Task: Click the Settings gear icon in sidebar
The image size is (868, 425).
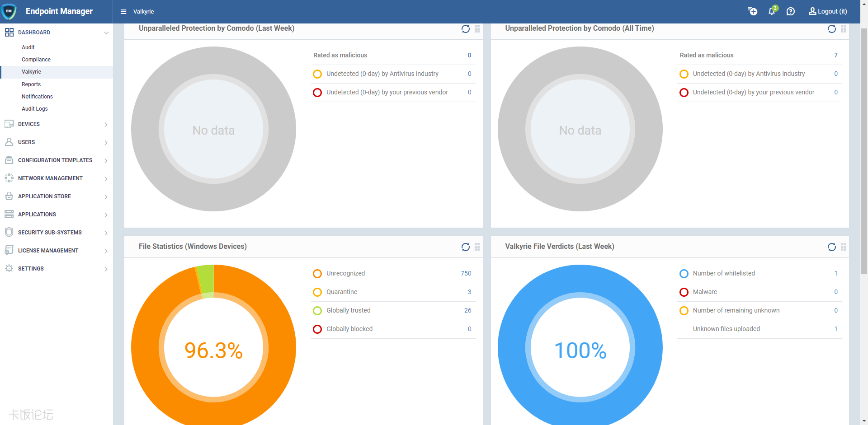Action: (x=9, y=268)
